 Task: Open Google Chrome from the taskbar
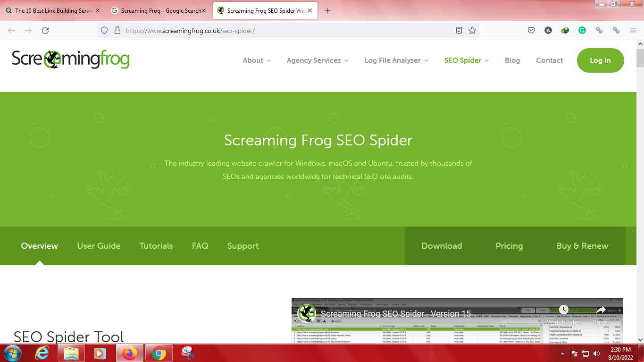click(x=159, y=353)
